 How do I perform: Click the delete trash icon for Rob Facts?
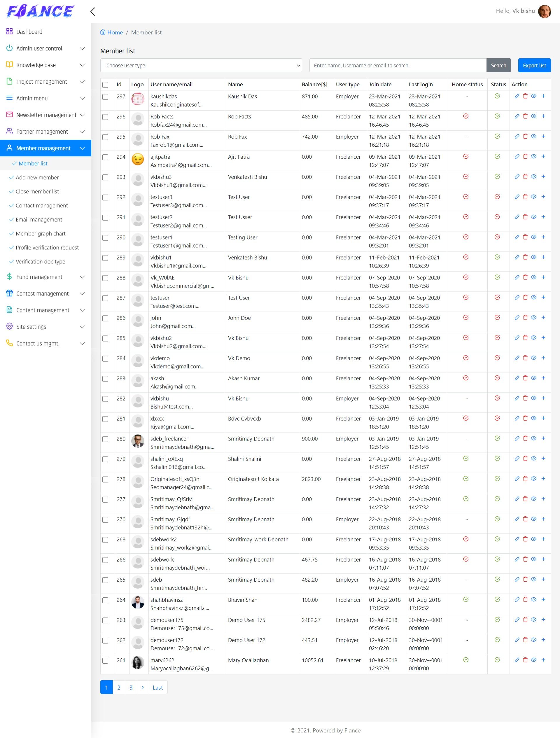click(525, 116)
